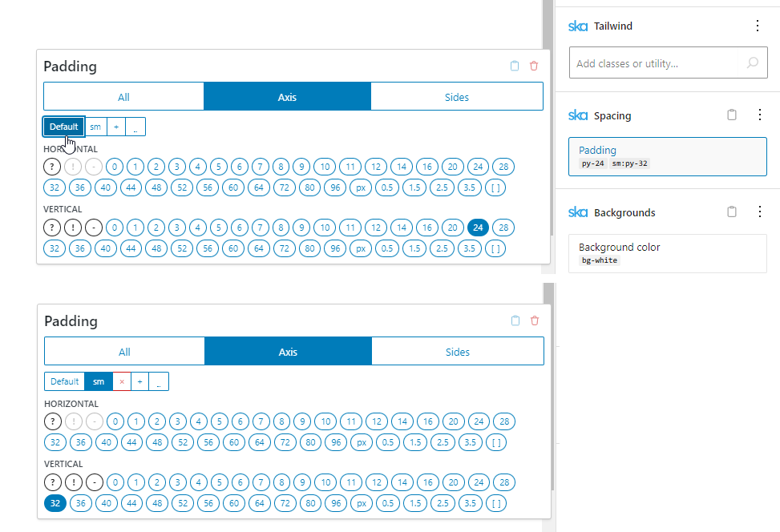This screenshot has width=780, height=532.
Task: Click the plus button in the upper Padding breakpoint row
Action: point(116,127)
